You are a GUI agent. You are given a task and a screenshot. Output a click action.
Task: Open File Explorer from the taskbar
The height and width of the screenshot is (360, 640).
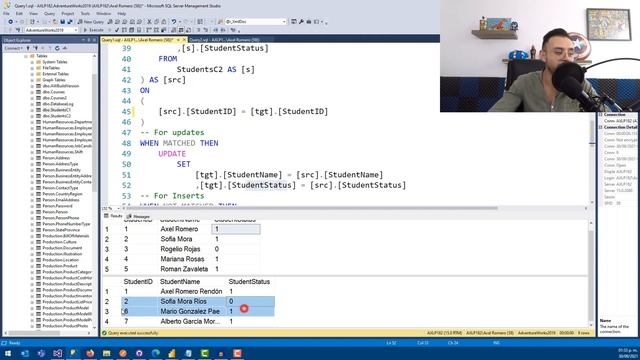pos(107,353)
